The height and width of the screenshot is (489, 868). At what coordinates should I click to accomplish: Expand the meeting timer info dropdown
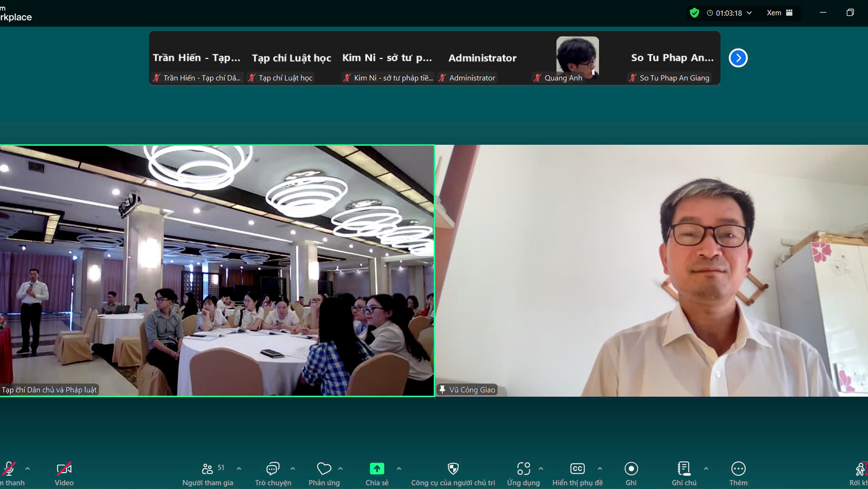749,13
